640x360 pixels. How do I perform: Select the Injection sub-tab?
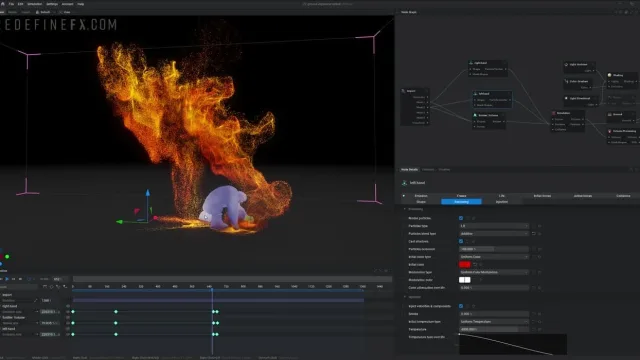click(502, 202)
